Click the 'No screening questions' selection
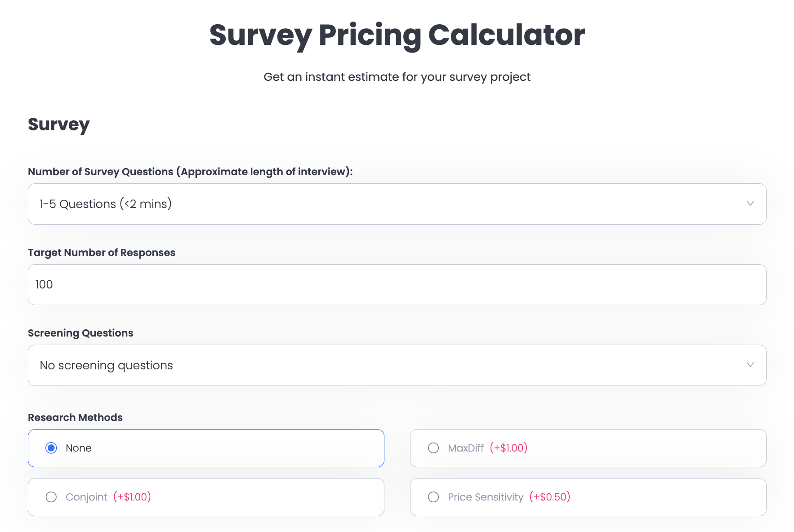The image size is (794, 532). (105, 365)
